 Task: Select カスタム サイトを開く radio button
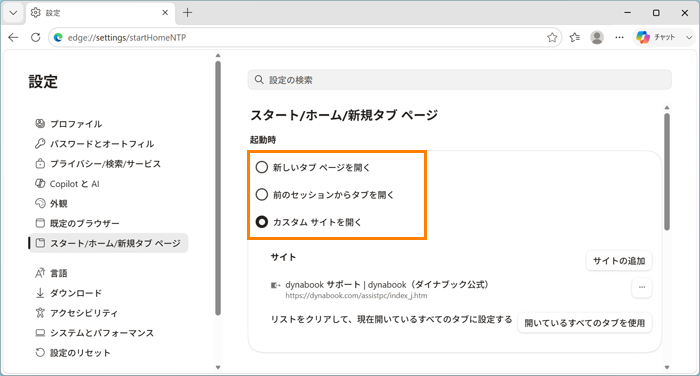(262, 222)
